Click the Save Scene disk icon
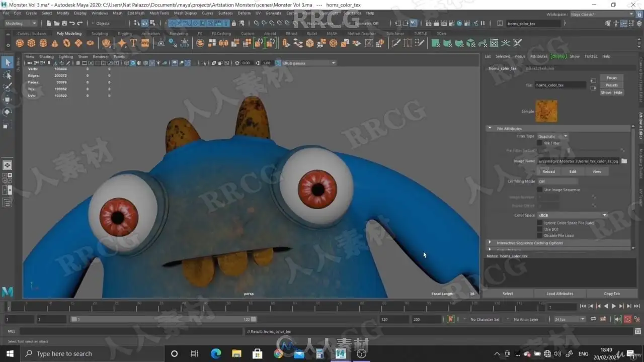 [64, 23]
